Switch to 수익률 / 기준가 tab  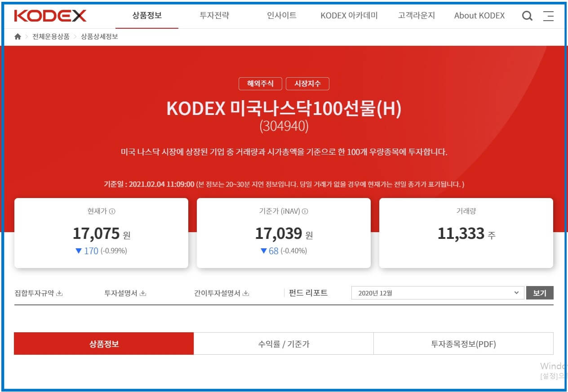(284, 344)
